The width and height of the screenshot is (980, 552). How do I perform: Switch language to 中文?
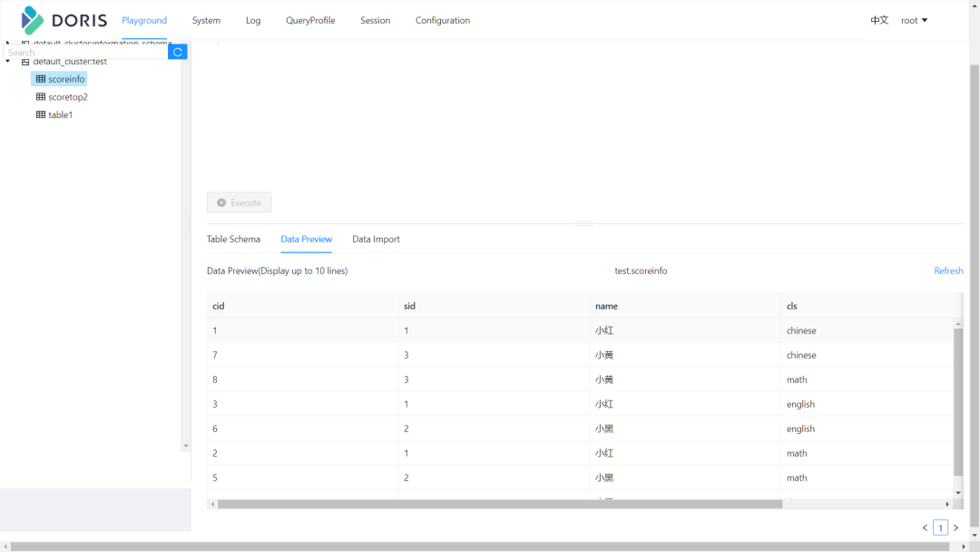coord(878,20)
